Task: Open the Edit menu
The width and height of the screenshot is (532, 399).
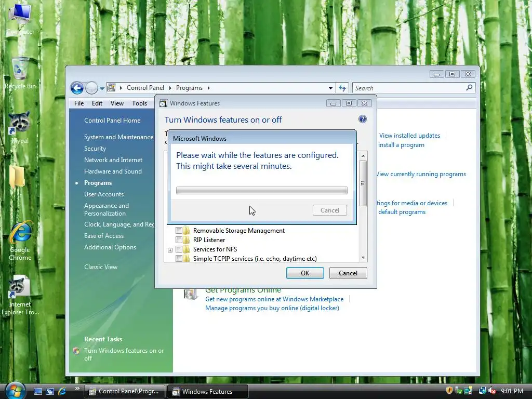Action: point(97,103)
